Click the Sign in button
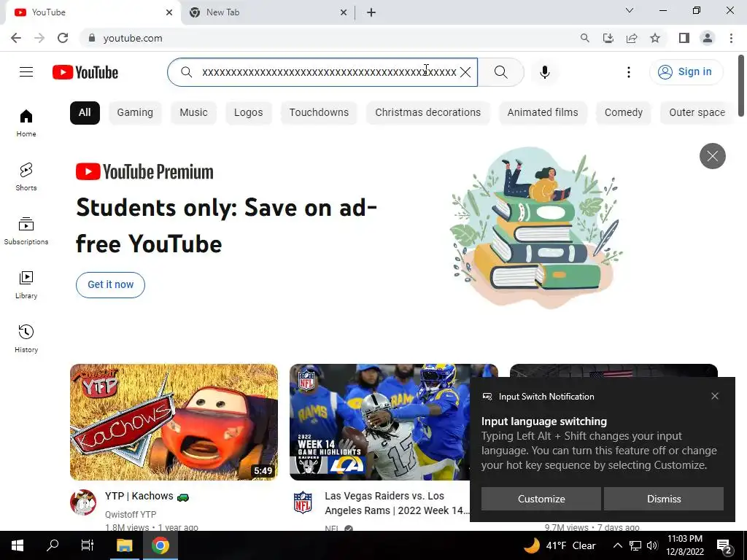747x560 pixels. [x=686, y=72]
